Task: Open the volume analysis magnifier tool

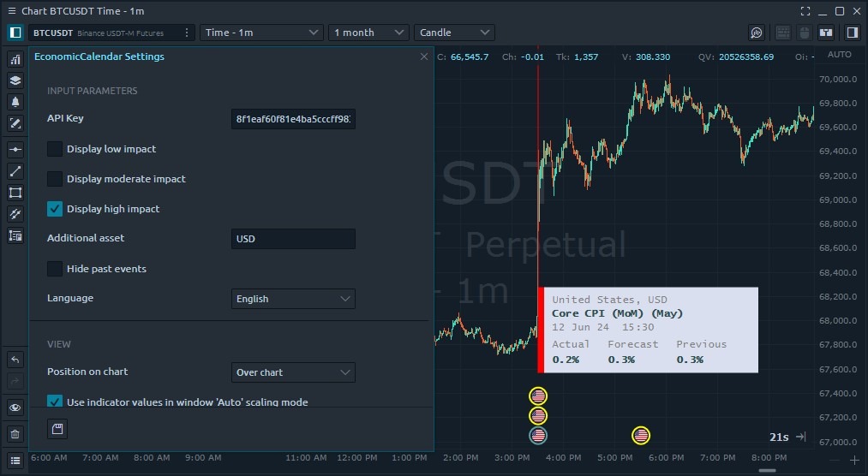Action: point(756,33)
